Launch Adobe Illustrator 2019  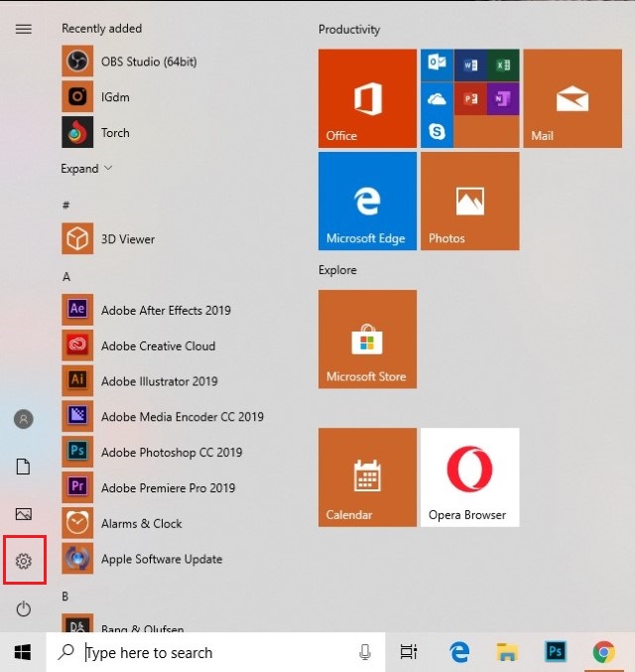coord(140,381)
